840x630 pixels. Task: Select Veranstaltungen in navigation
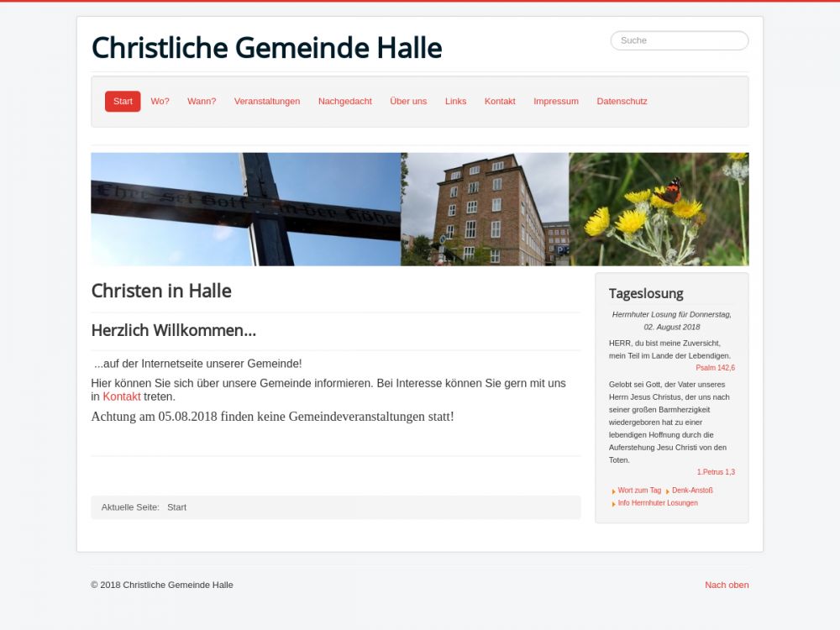(x=267, y=102)
